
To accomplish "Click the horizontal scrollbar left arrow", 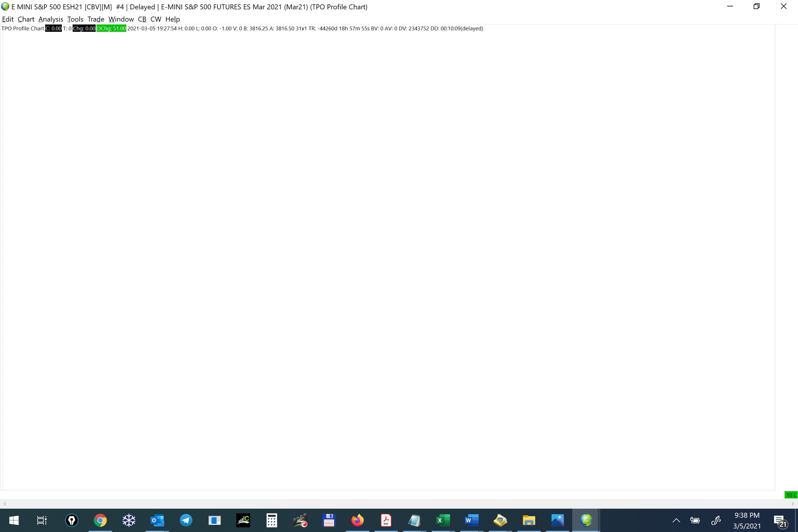I will tap(5, 504).
